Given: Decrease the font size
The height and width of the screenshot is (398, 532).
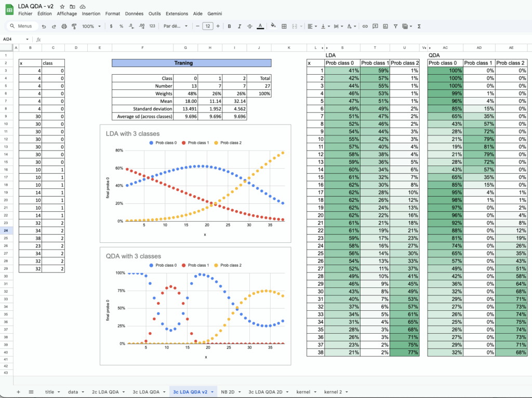Looking at the screenshot, I should 197,26.
